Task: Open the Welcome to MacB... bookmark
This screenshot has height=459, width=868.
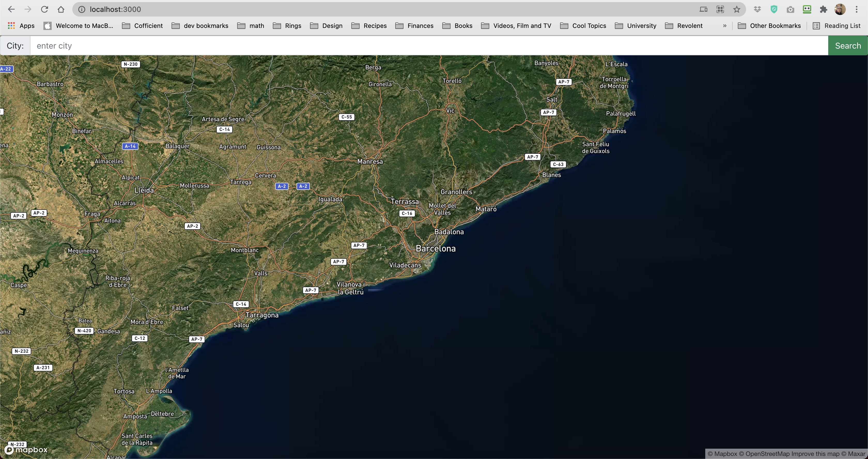Action: 79,26
